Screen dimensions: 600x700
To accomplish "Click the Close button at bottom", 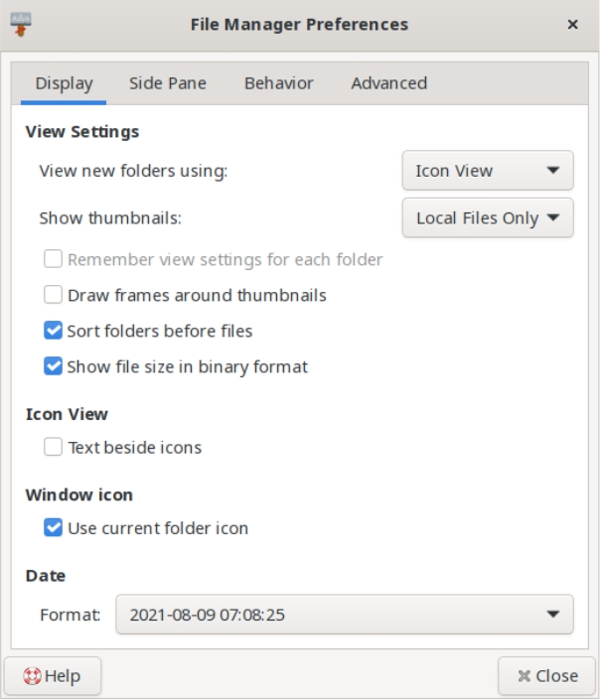I will tap(547, 676).
